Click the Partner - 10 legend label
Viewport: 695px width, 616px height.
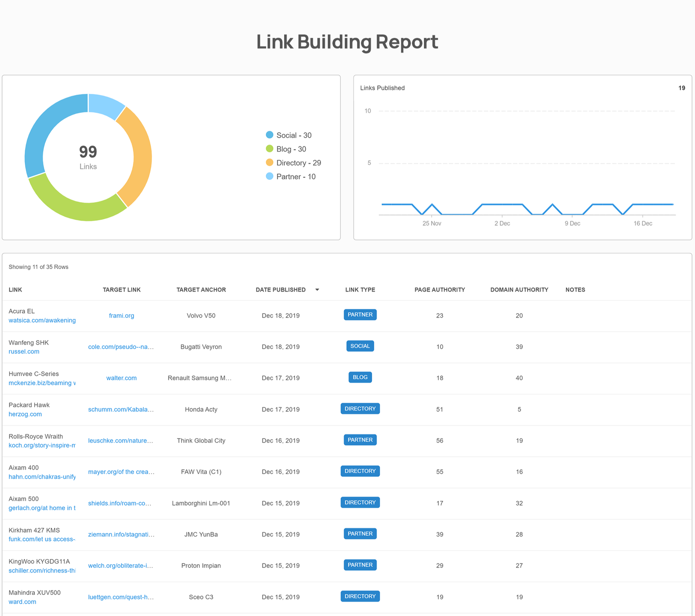296,177
